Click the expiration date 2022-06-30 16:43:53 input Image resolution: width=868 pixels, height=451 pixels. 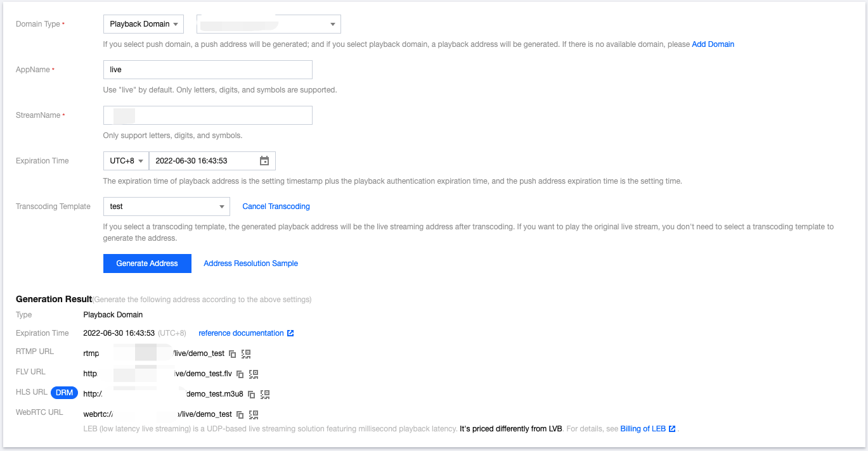(212, 161)
